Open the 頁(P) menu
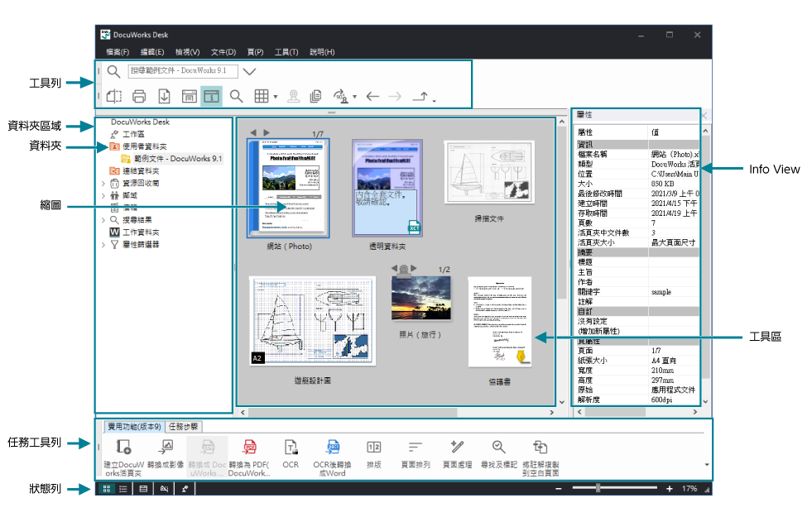Image resolution: width=812 pixels, height=522 pixels. 255,52
